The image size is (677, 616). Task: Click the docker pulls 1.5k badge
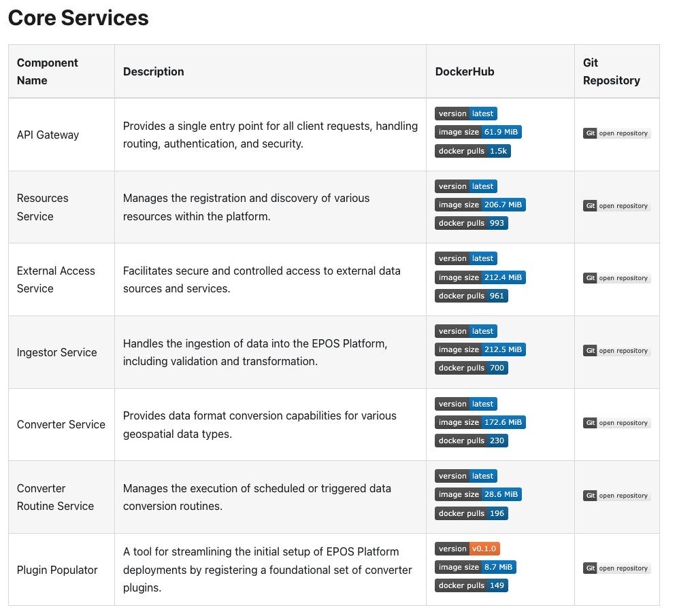473,151
